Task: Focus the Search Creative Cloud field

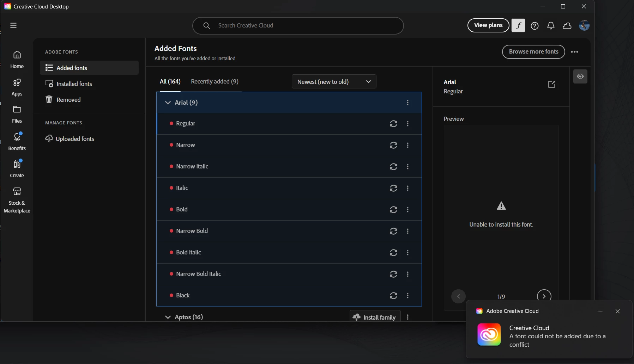Action: click(298, 26)
